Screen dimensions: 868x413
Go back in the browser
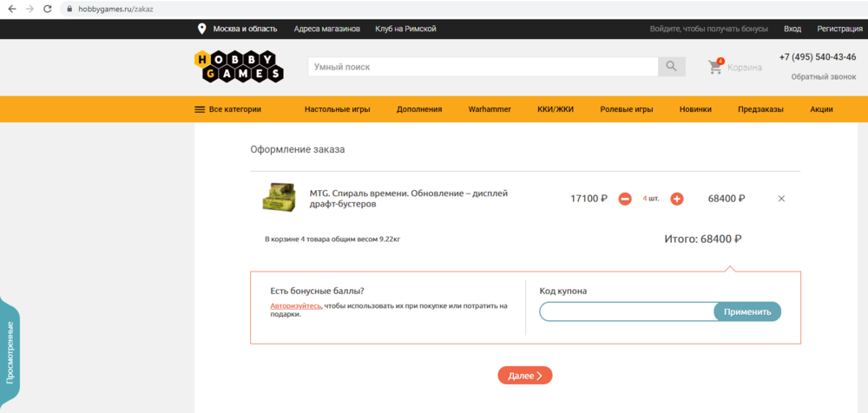pyautogui.click(x=11, y=9)
